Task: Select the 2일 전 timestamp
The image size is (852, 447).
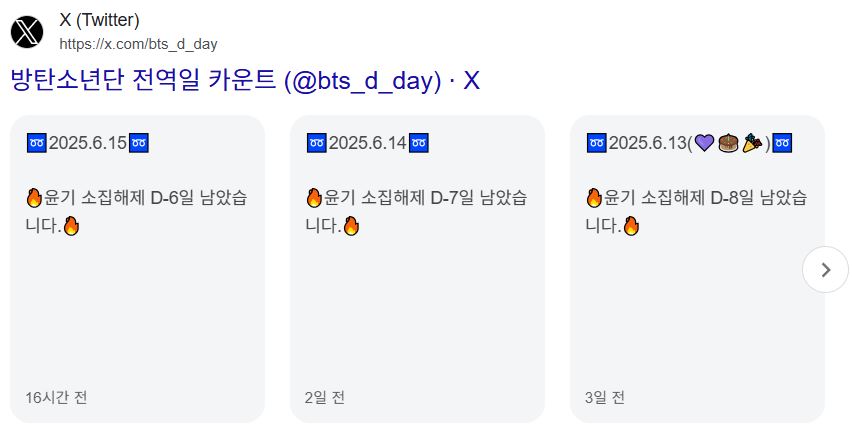Action: point(325,398)
